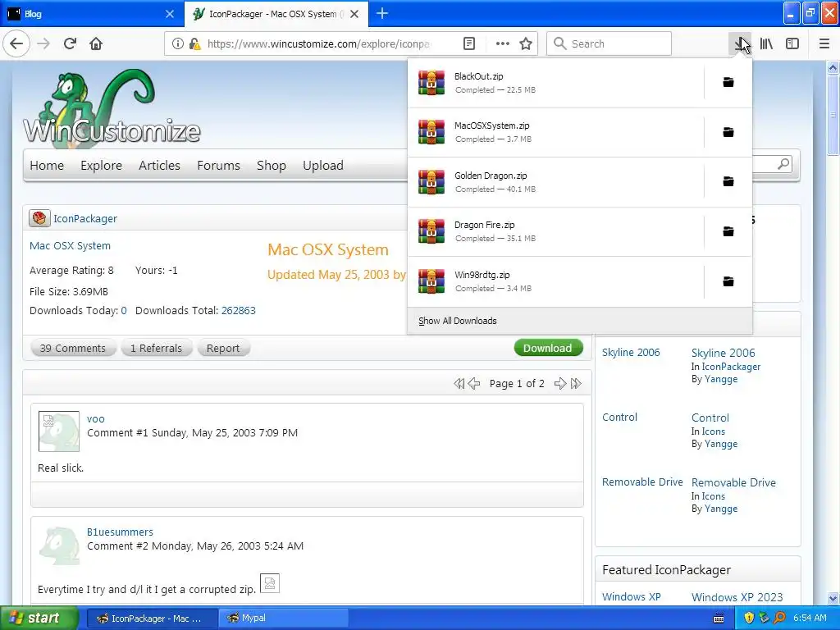Screen dimensions: 840x630
Task: Click the Report button
Action: (223, 348)
